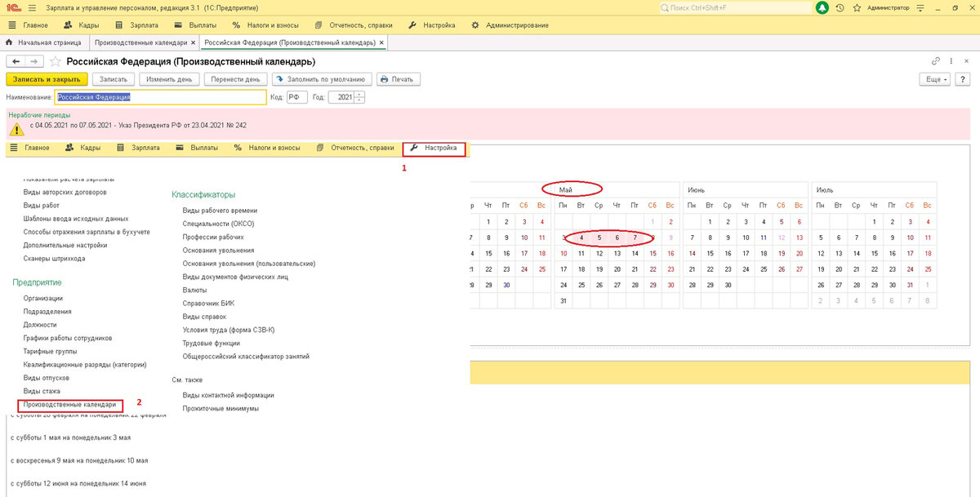Decrease the year with the down spinner

360,100
